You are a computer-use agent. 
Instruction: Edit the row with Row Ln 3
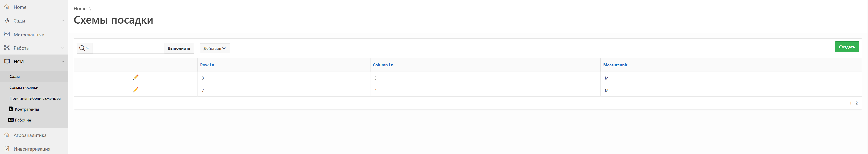point(136,77)
